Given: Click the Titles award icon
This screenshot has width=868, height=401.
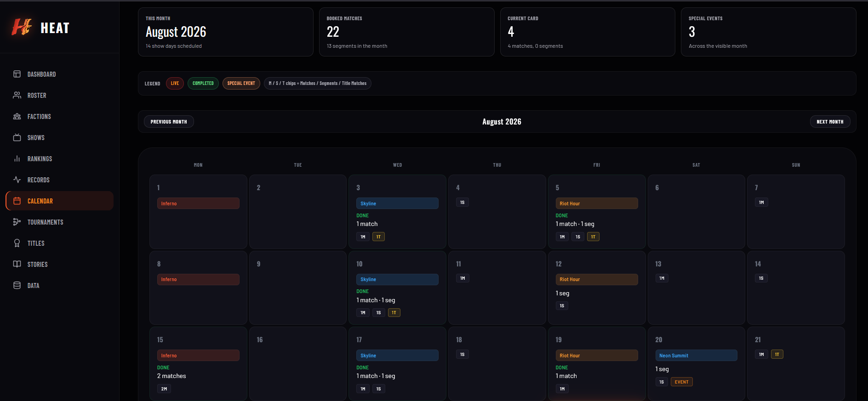Looking at the screenshot, I should click(17, 243).
